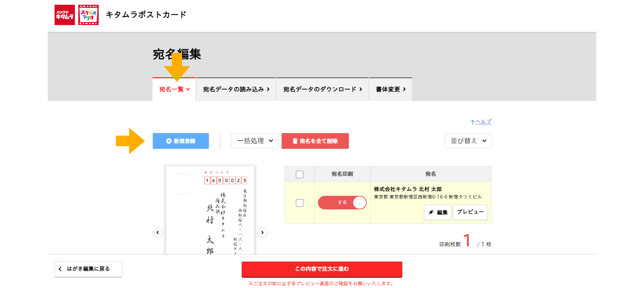This screenshot has height=288, width=644.
Task: Click the postcard address preview thumbnail
Action: 210,210
